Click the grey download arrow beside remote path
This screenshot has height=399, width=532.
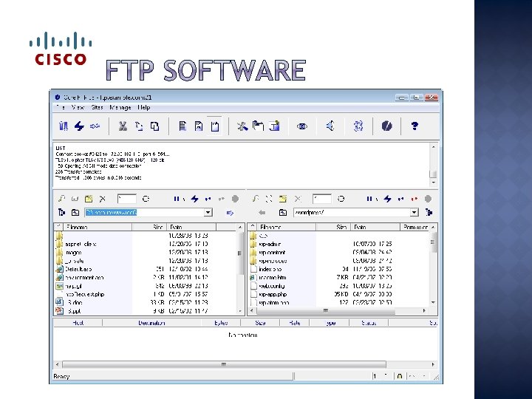[262, 213]
